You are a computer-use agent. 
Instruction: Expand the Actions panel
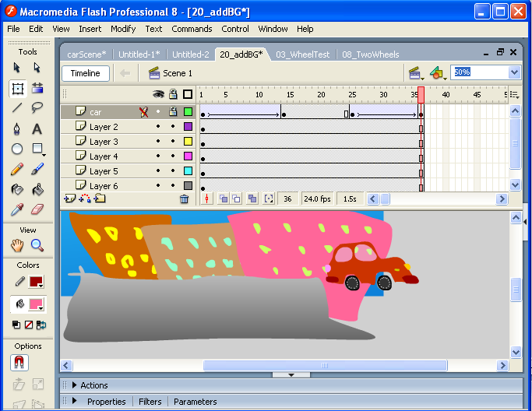75,385
